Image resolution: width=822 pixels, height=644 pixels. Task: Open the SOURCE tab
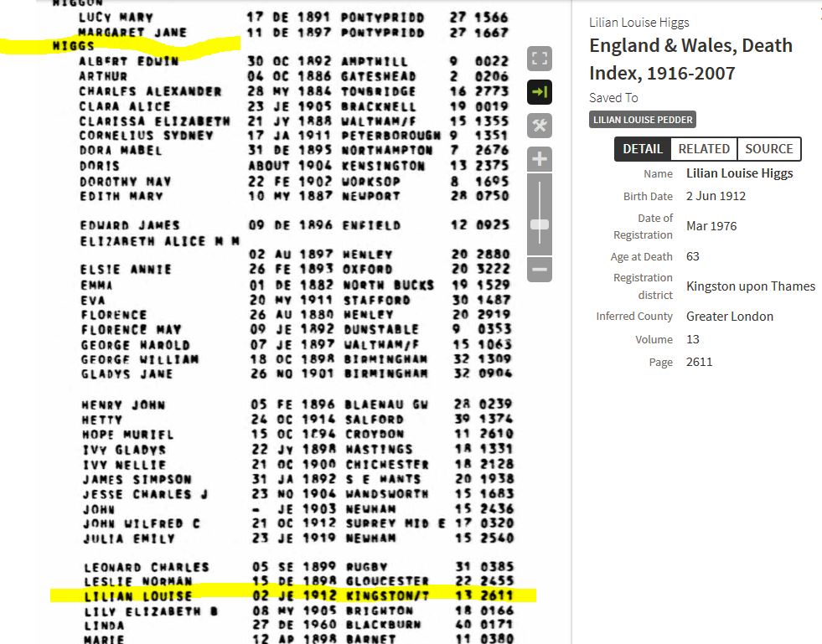click(768, 149)
